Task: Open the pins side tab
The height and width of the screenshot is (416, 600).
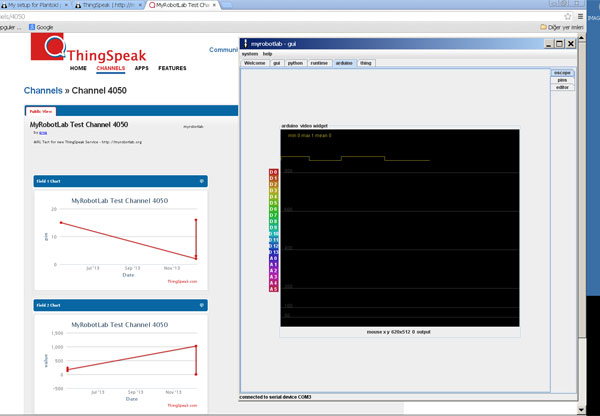Action: pyautogui.click(x=562, y=80)
